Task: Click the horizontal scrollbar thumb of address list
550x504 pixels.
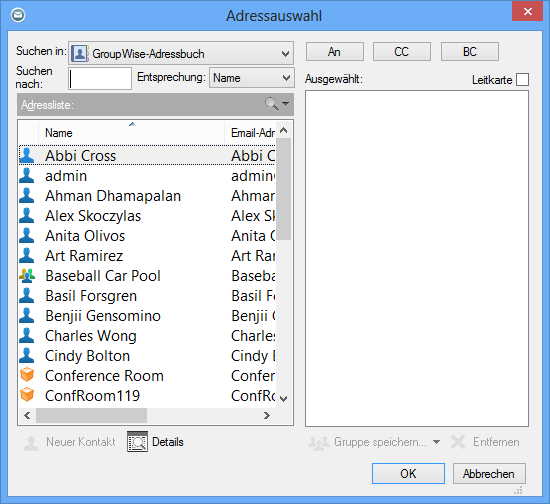Action: (92, 416)
